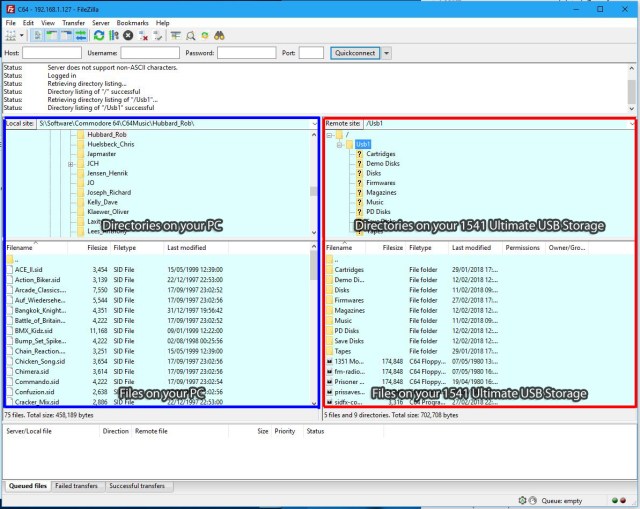Screen dimensions: 640x509
Task: Focus the Port input field
Action: [x=311, y=53]
